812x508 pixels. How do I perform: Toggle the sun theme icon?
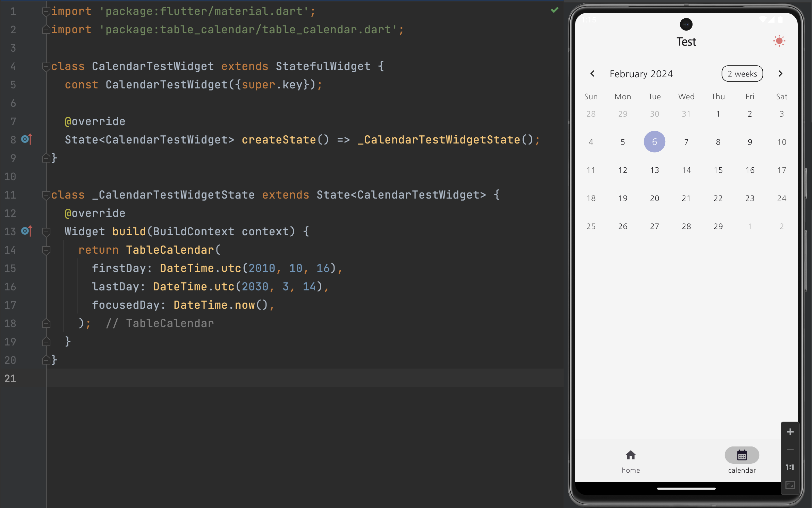[x=779, y=41]
